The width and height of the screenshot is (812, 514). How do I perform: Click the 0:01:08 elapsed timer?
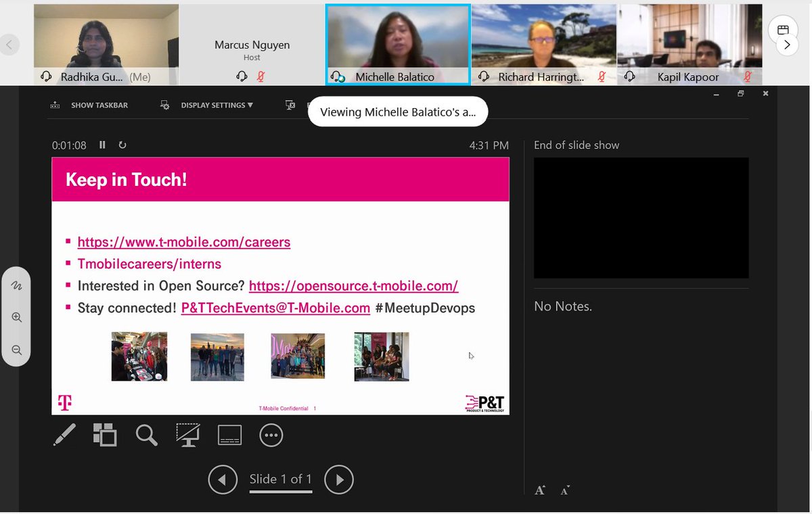(x=69, y=145)
